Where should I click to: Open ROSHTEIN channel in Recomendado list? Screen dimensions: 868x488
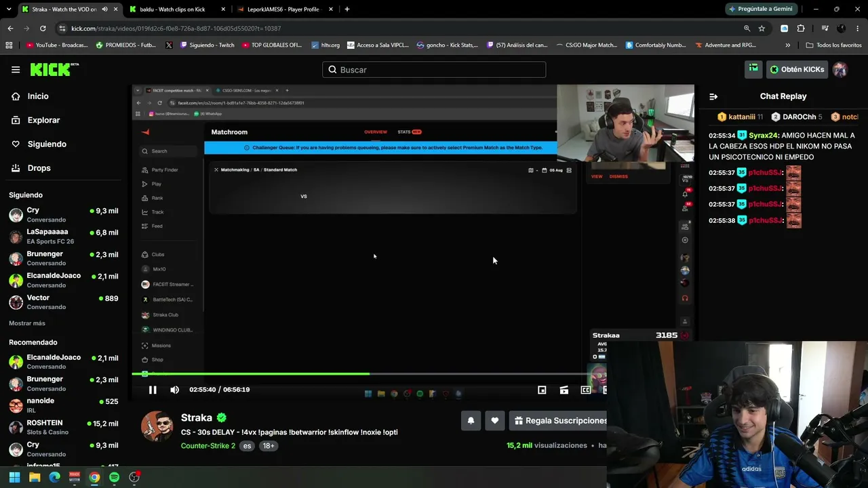(x=64, y=427)
